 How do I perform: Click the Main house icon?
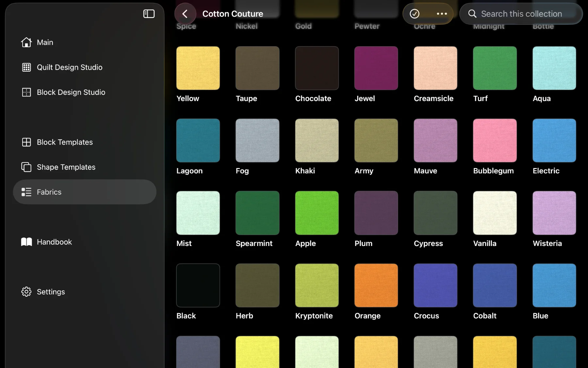[x=26, y=42]
